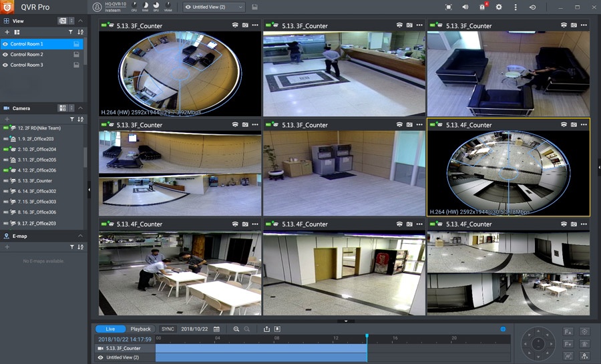Switch to the Playback tab

[x=140, y=329]
